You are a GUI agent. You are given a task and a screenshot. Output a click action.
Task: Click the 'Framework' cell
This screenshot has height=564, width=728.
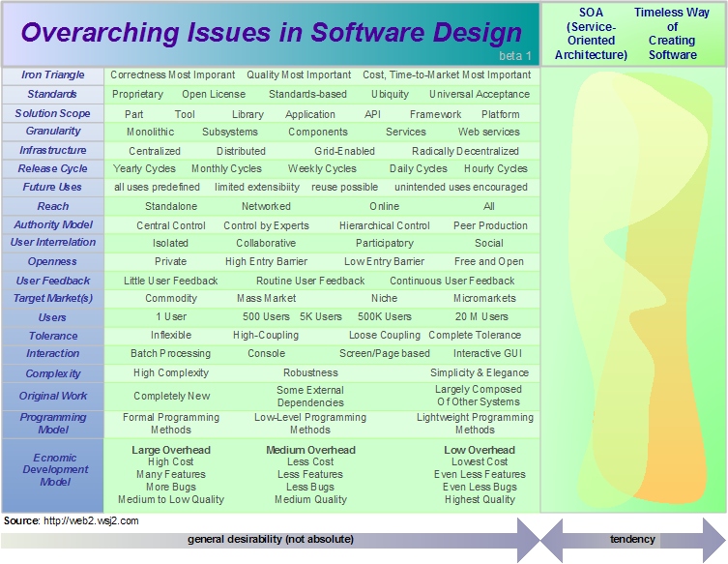[435, 114]
